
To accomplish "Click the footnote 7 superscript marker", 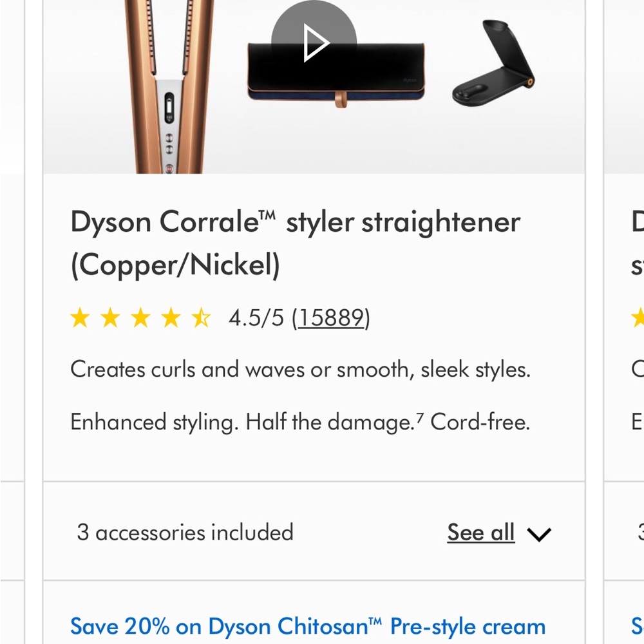I will coord(420,415).
